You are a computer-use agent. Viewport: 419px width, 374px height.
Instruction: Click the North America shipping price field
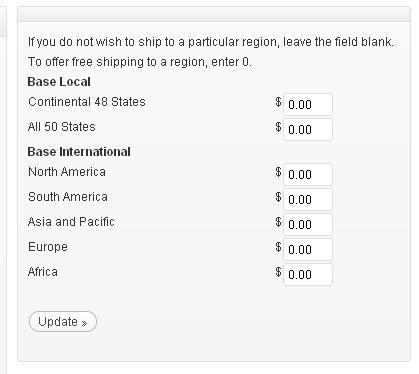point(308,175)
